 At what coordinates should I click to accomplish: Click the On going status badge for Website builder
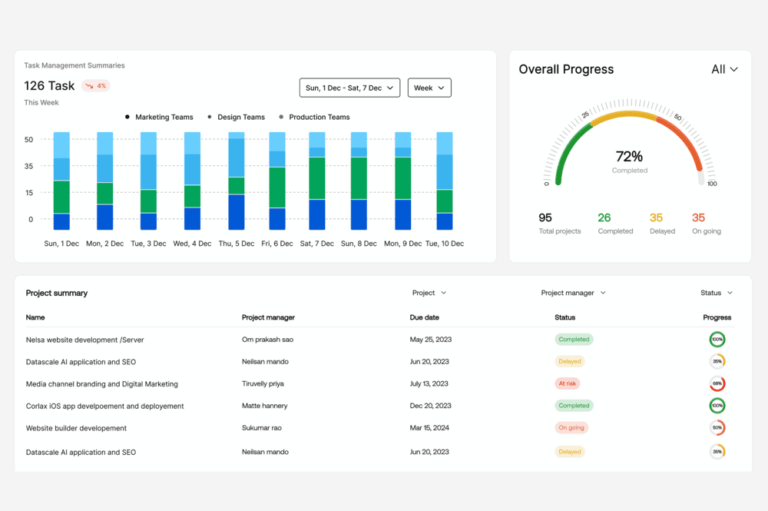pyautogui.click(x=572, y=428)
